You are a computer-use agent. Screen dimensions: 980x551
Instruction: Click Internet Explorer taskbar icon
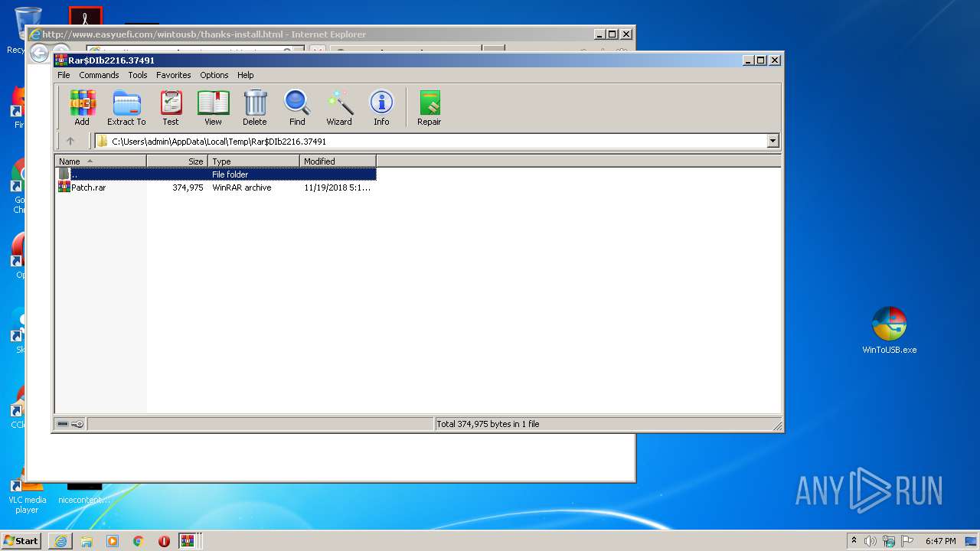(x=60, y=541)
